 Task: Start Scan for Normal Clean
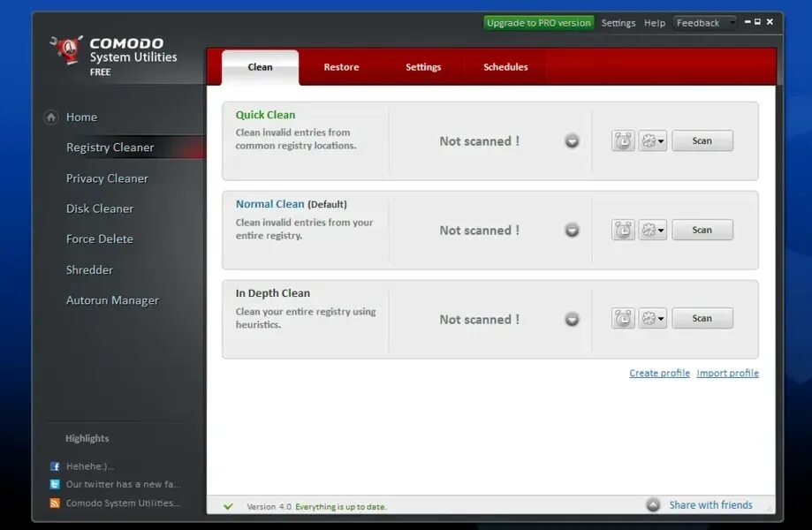tap(702, 230)
